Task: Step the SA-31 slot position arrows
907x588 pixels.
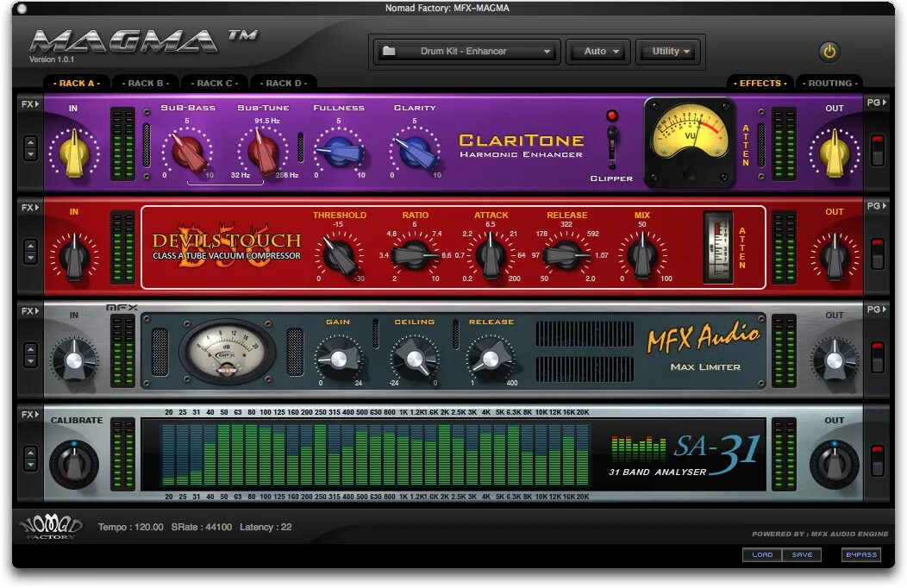Action: pyautogui.click(x=30, y=458)
